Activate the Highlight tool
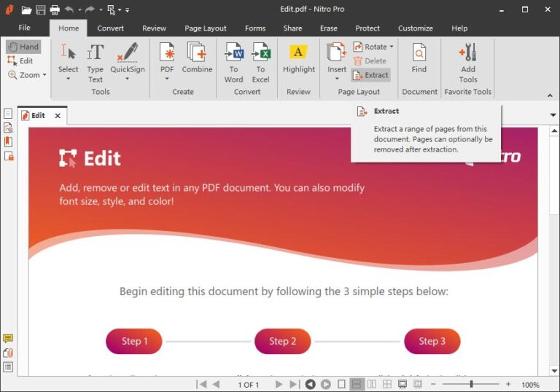 (x=298, y=60)
